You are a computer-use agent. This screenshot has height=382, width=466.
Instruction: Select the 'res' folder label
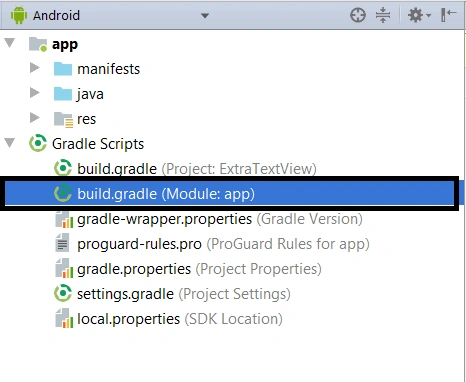(x=86, y=119)
